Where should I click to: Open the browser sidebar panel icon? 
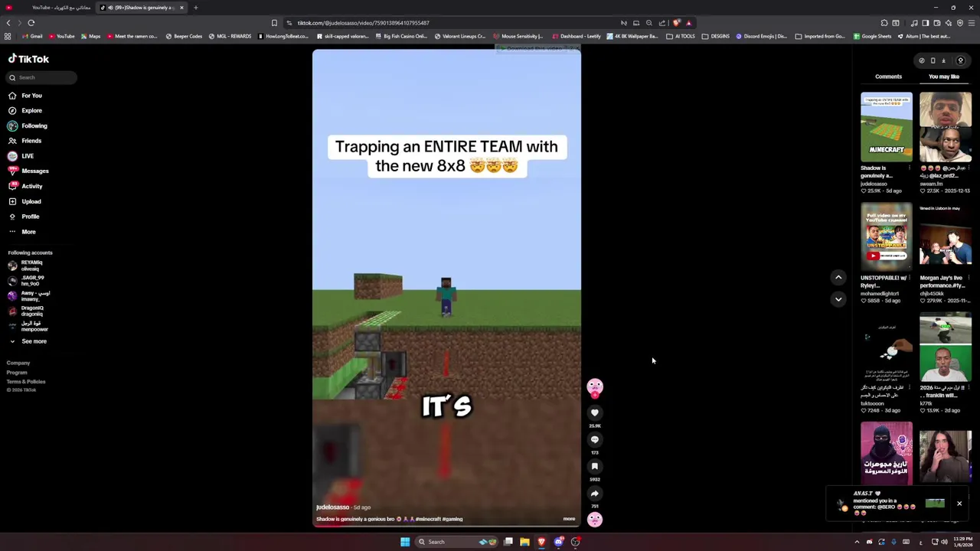click(925, 23)
